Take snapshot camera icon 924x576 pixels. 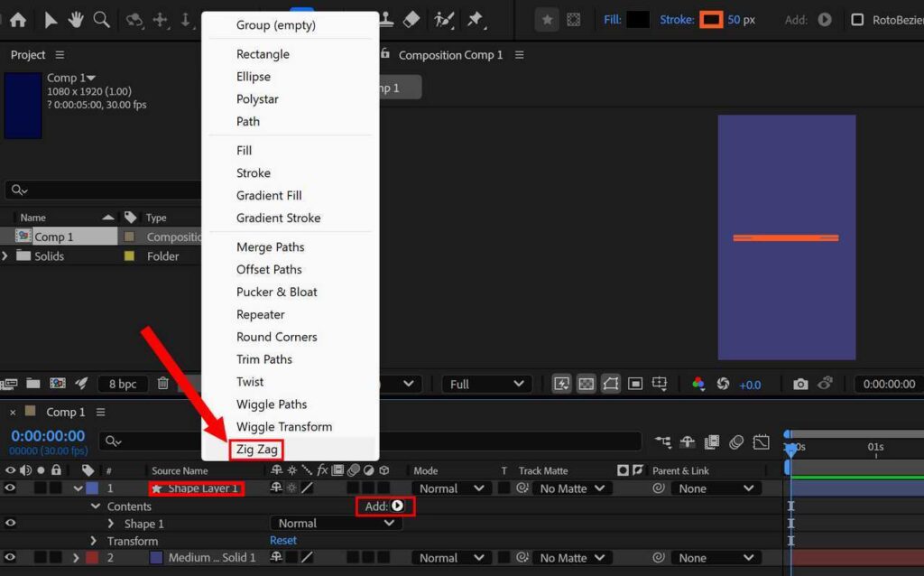(x=800, y=385)
